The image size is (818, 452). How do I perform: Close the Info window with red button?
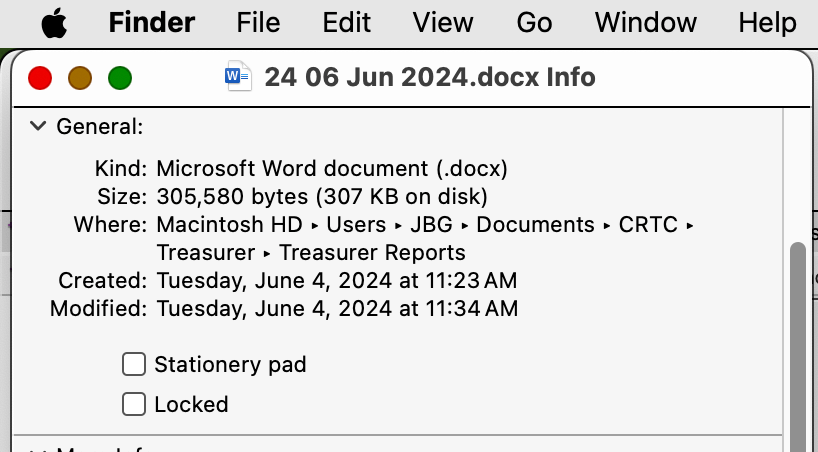click(x=40, y=77)
